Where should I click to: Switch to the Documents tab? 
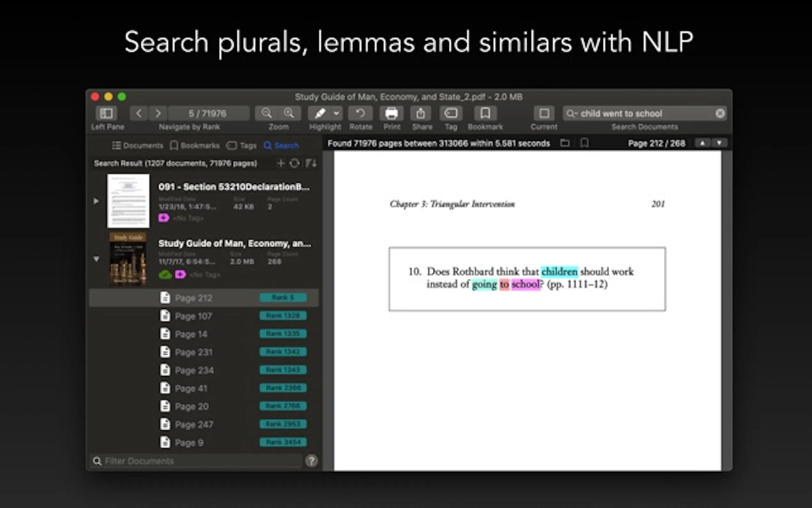(x=138, y=146)
